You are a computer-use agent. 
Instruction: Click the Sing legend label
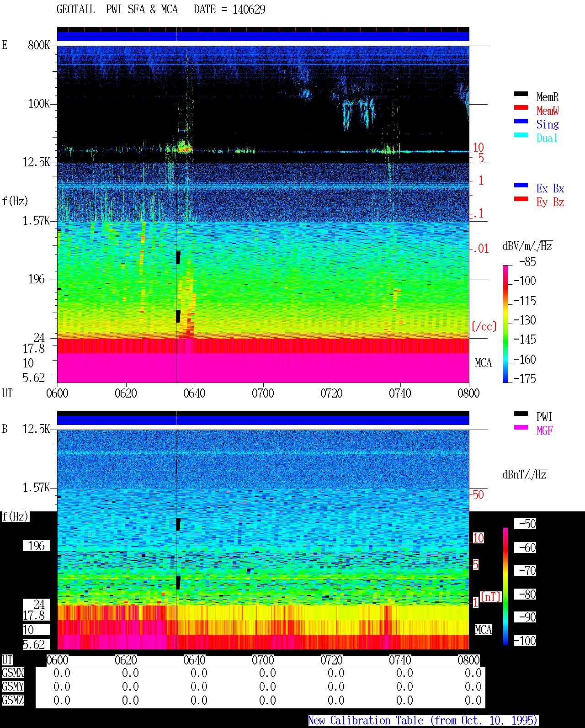548,124
